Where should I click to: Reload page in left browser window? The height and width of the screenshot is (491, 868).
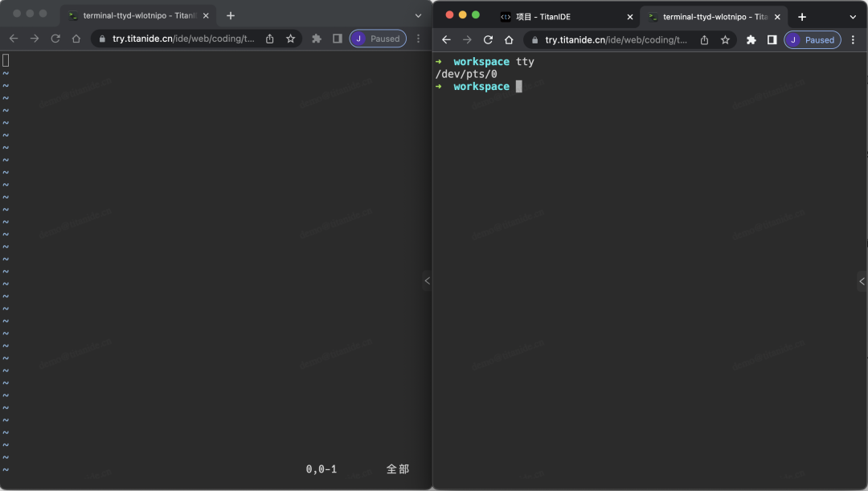click(55, 39)
